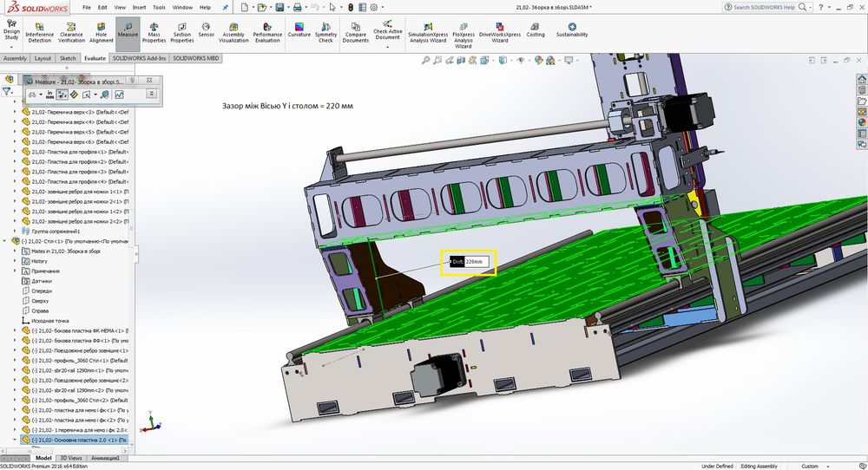Click the New document icon
This screenshot has height=470, width=868.
point(245,7)
